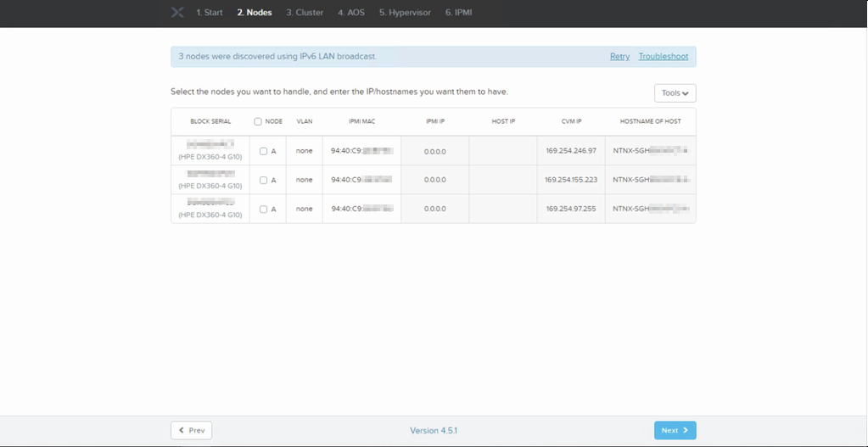Edit IPMI IP field of first node
868x447 pixels.
[435, 151]
